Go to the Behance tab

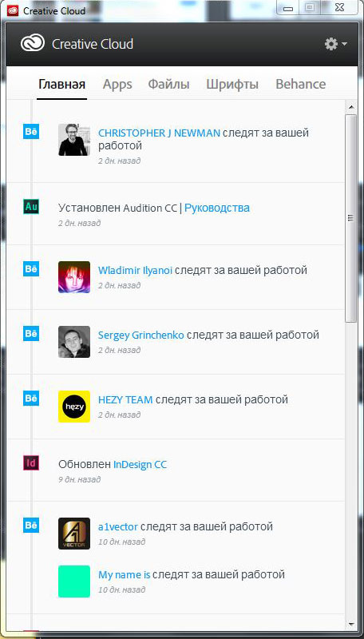coord(300,85)
